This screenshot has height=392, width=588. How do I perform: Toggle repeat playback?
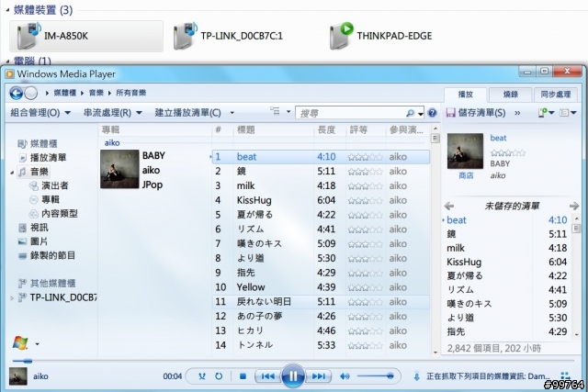point(219,376)
